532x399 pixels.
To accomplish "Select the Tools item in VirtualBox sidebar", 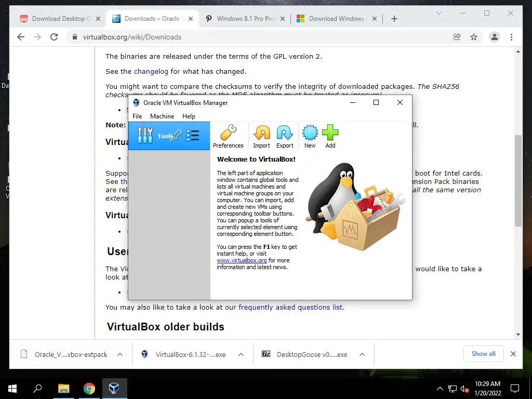I will [169, 136].
